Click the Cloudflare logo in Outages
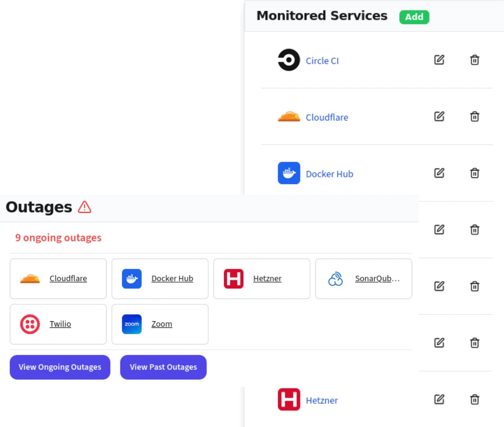Image resolution: width=504 pixels, height=427 pixels. click(30, 279)
